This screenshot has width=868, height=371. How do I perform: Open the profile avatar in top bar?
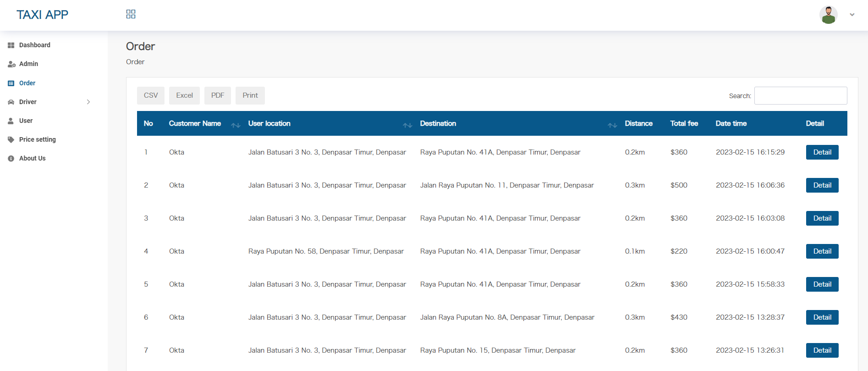tap(829, 15)
